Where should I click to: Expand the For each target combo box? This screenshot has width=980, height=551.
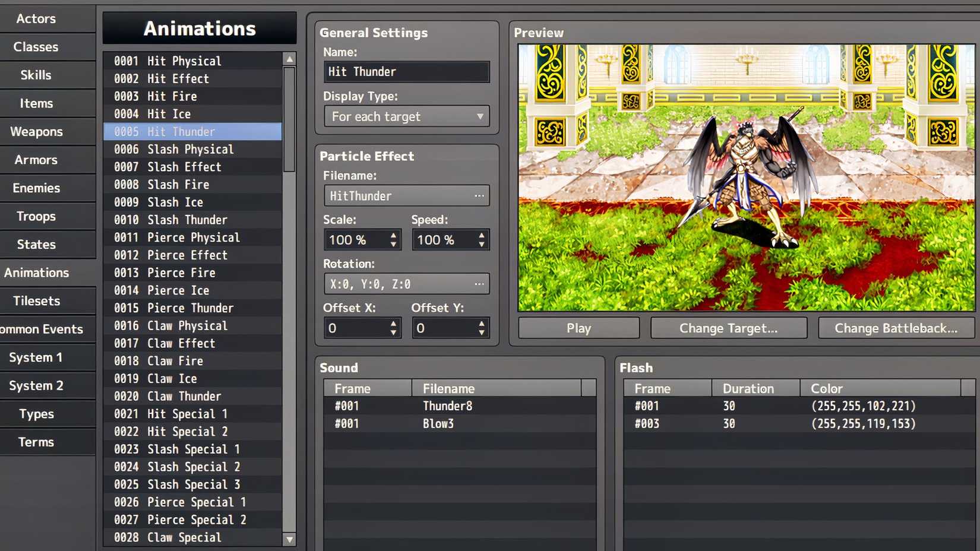coord(406,116)
